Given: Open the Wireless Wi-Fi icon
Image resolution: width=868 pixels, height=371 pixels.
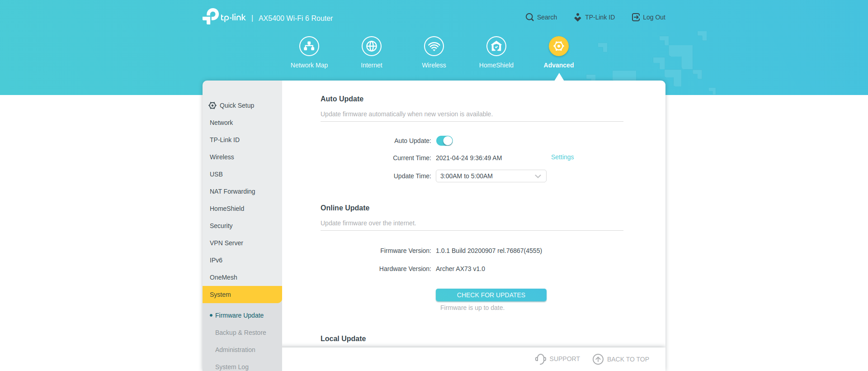Looking at the screenshot, I should (x=434, y=46).
